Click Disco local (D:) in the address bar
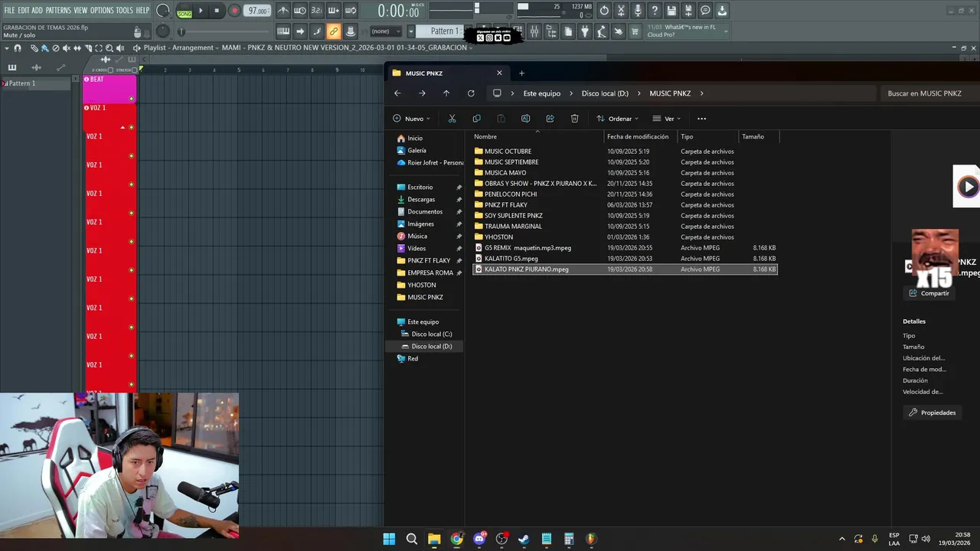980x551 pixels. coord(605,93)
